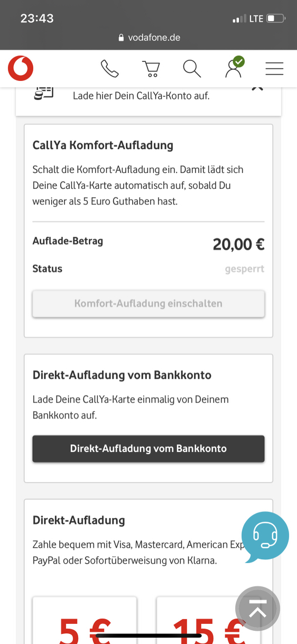This screenshot has width=297, height=644.
Task: Click the coins top-up icon
Action: (x=44, y=92)
